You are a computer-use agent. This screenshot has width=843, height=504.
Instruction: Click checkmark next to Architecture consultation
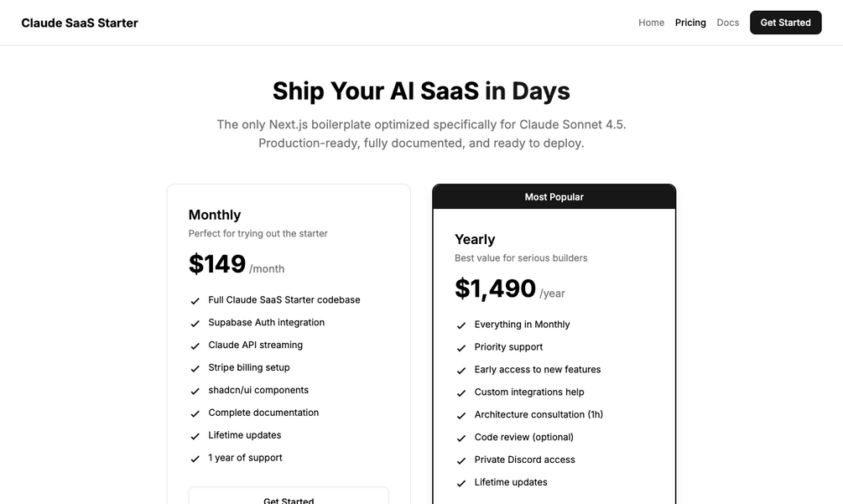click(x=461, y=416)
